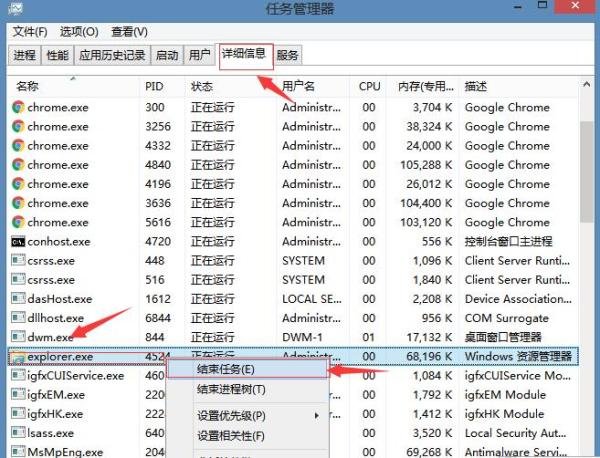This screenshot has height=458, width=600.
Task: Click chrome.exe icon in PID 3256 row
Action: 18,126
